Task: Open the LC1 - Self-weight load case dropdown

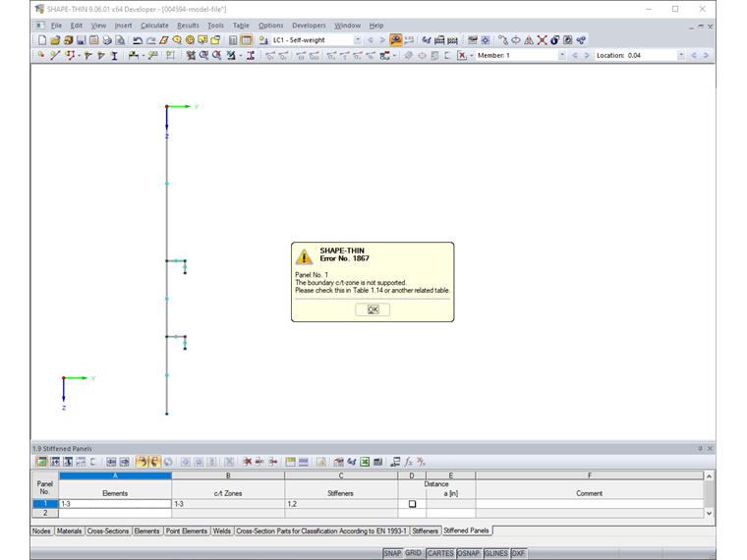Action: coord(358,40)
